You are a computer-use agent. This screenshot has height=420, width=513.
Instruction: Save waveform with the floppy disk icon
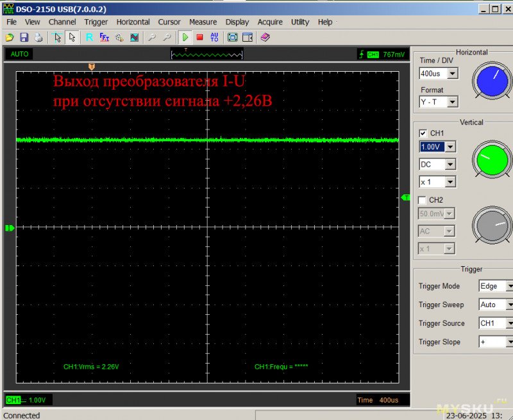[x=24, y=38]
